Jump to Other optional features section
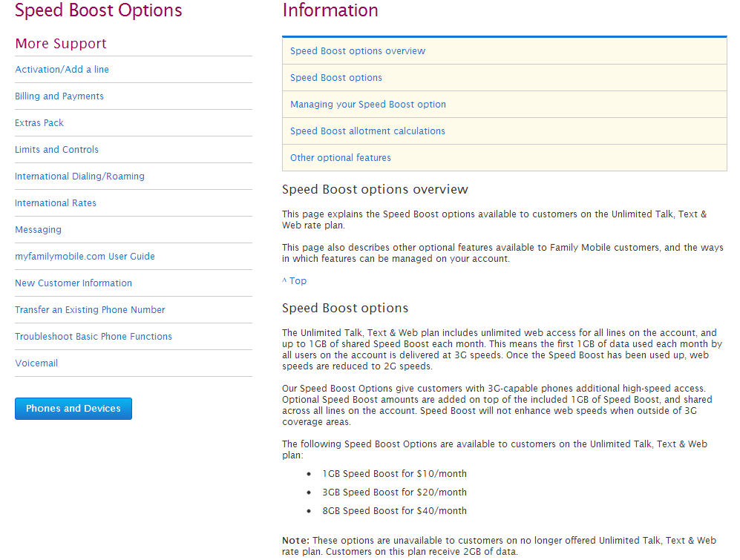The height and width of the screenshot is (560, 740). pyautogui.click(x=341, y=158)
